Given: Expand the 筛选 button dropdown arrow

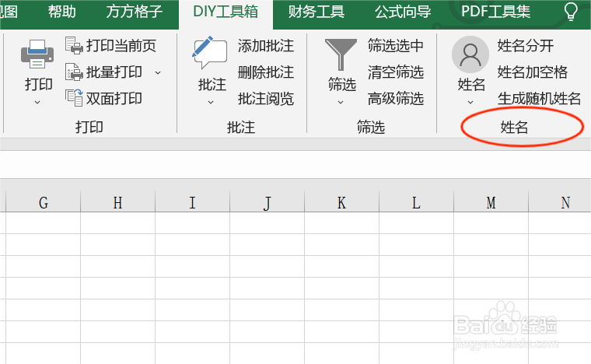Looking at the screenshot, I should coord(341,102).
